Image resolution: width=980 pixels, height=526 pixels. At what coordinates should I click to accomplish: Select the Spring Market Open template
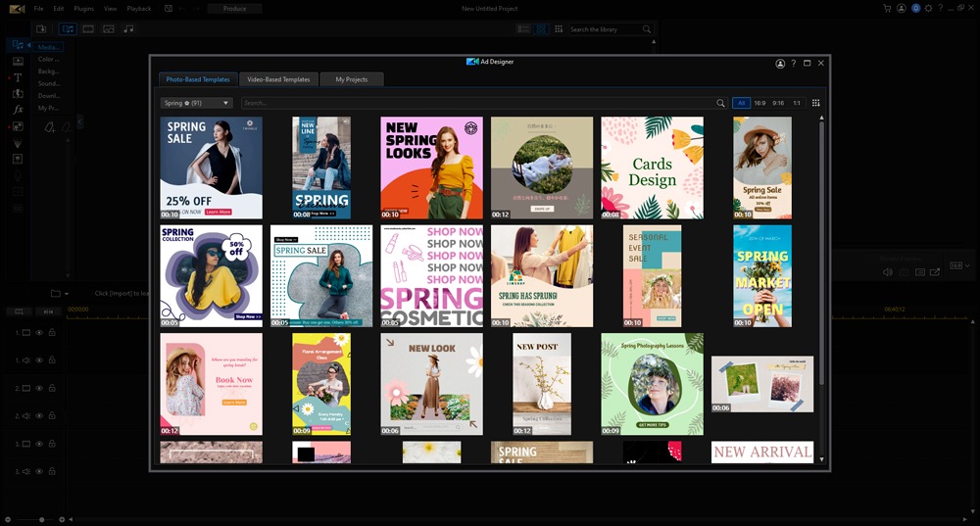coord(761,276)
